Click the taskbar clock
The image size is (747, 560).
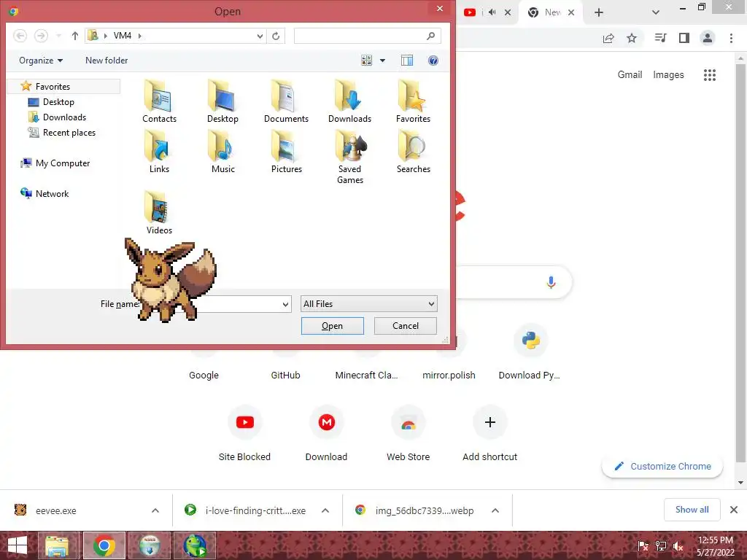715,546
